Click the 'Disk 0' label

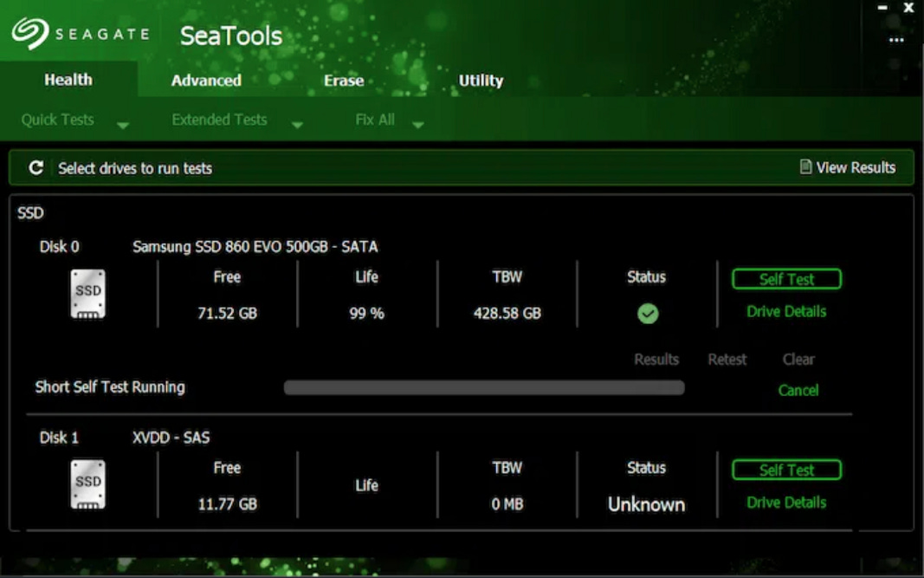pyautogui.click(x=59, y=246)
